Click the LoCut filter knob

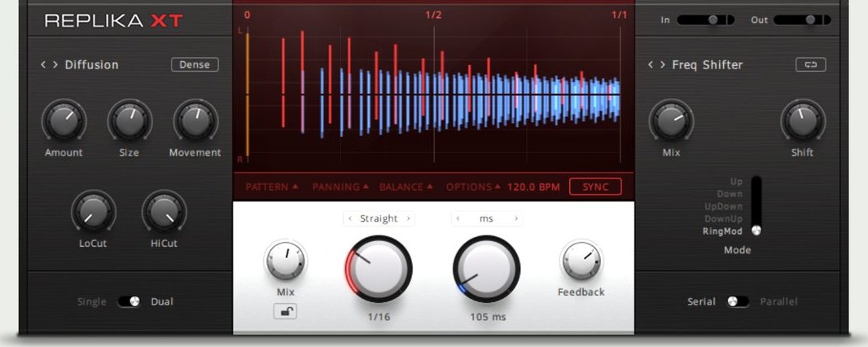(93, 212)
